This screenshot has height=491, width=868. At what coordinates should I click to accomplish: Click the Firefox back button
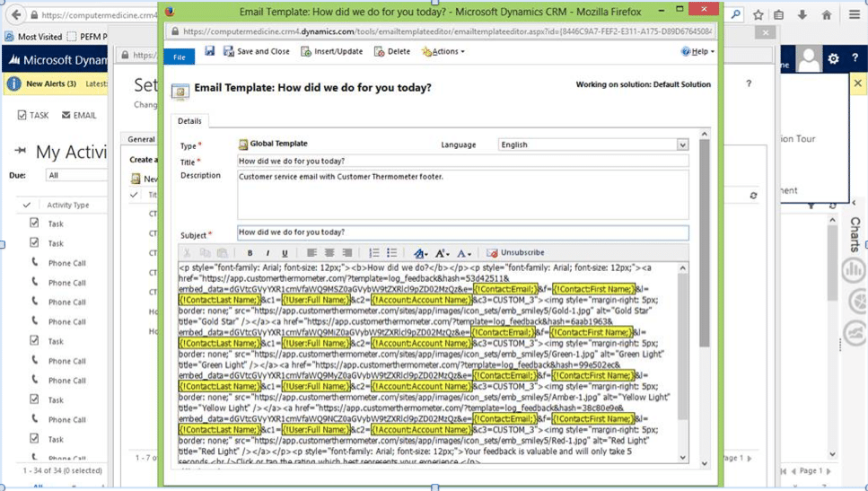pos(16,15)
